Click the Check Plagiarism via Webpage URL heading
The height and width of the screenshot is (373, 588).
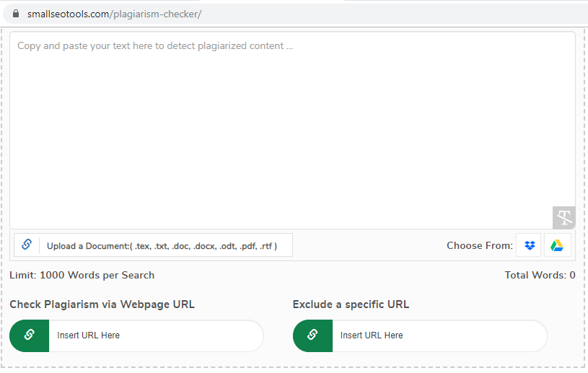click(x=102, y=304)
